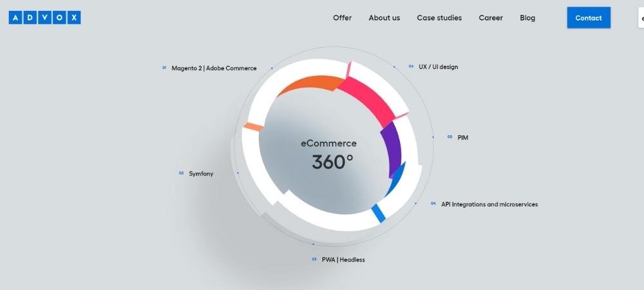Open Case studies in the navigation
This screenshot has height=290, width=644.
pyautogui.click(x=439, y=18)
